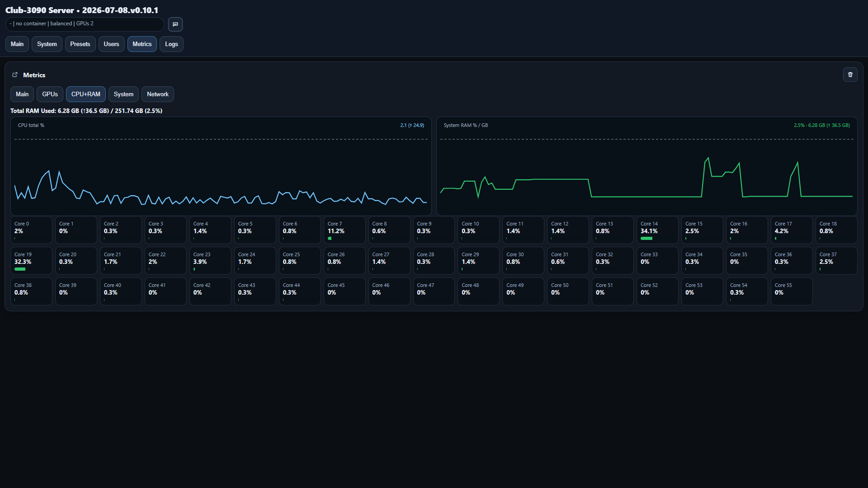Screen dimensions: 868x488
Task: Switch to the GPUs metrics sub-tab
Action: pos(50,94)
